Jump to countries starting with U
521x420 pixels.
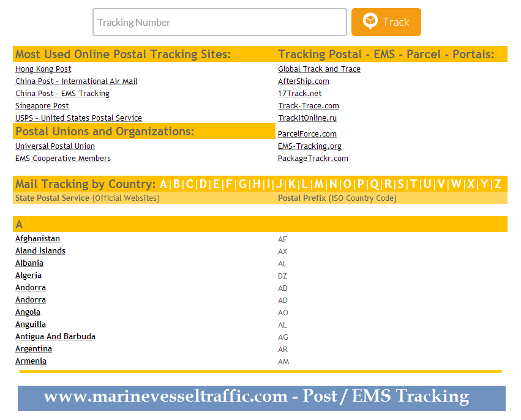pos(427,184)
